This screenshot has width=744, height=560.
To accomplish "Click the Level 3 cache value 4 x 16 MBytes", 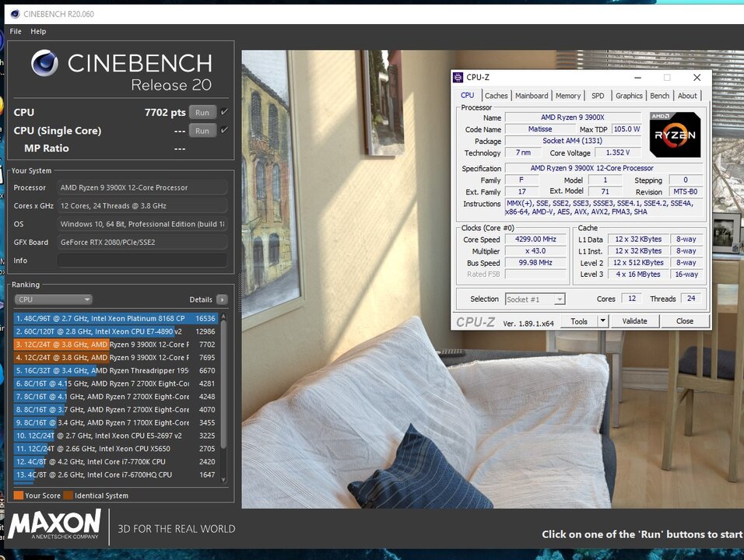I will tap(638, 274).
